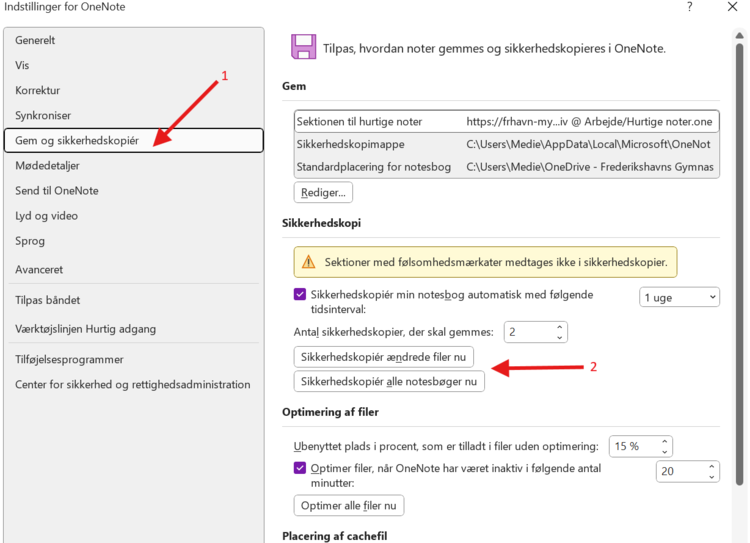750x543 pixels.
Task: Click the scrollbar down arrow on the right
Action: click(741, 535)
